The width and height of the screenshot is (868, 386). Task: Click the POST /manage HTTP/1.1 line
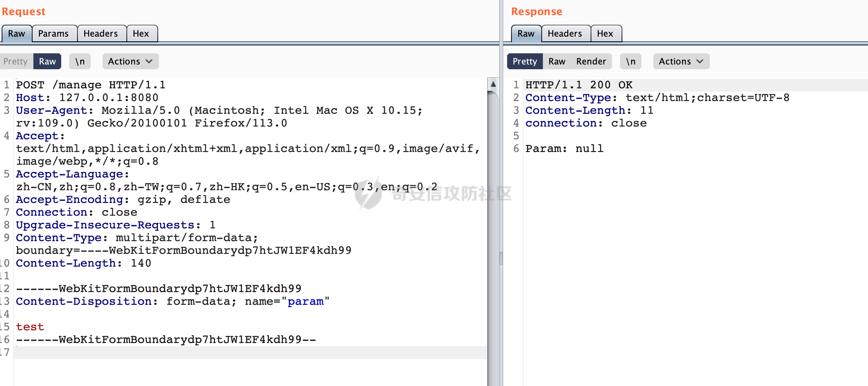[91, 85]
